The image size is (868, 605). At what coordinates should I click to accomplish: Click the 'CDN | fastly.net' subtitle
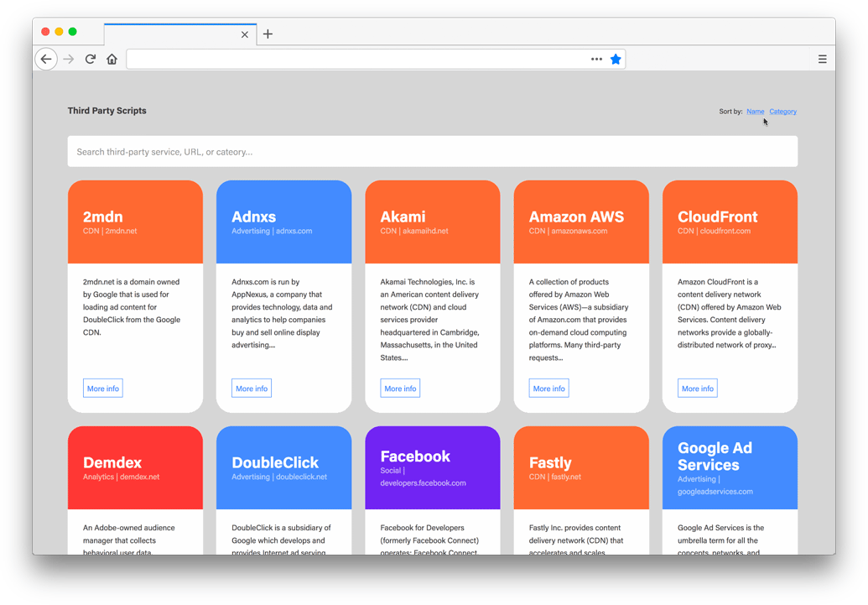point(554,477)
